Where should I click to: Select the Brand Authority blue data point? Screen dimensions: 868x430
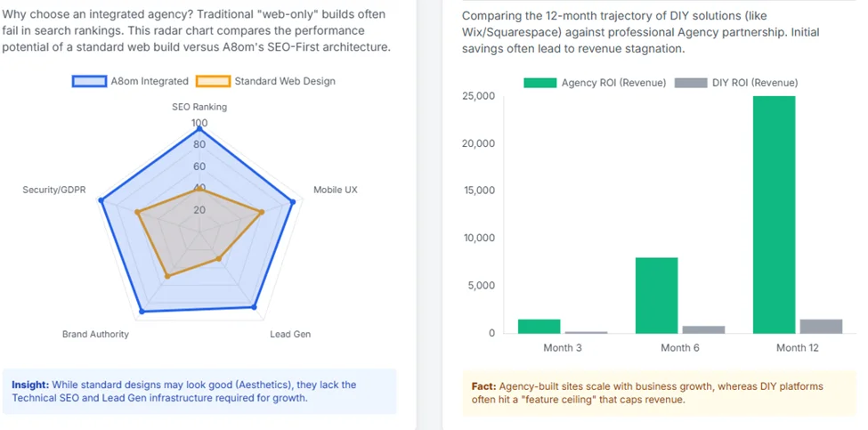141,310
